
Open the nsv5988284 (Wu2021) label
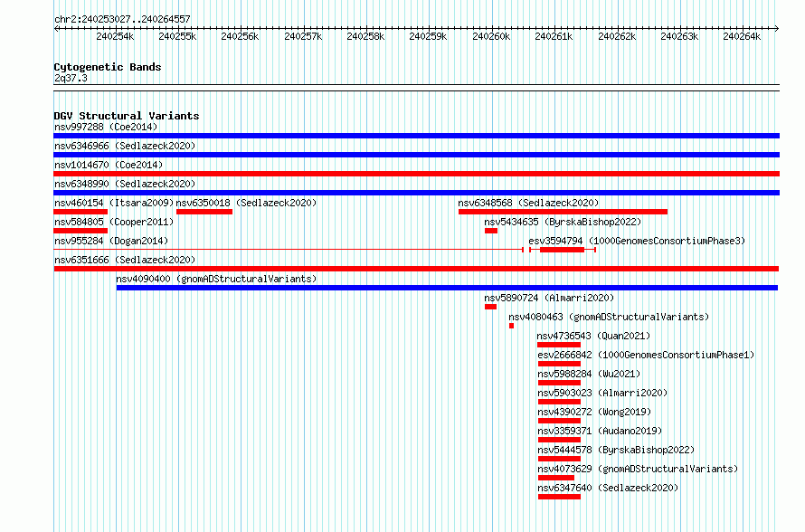pyautogui.click(x=589, y=374)
